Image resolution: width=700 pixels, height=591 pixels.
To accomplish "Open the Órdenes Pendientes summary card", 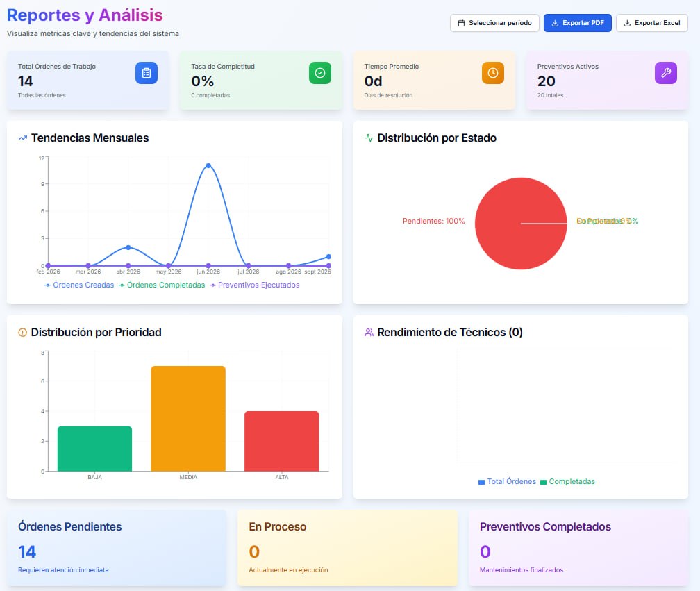I will [x=117, y=548].
